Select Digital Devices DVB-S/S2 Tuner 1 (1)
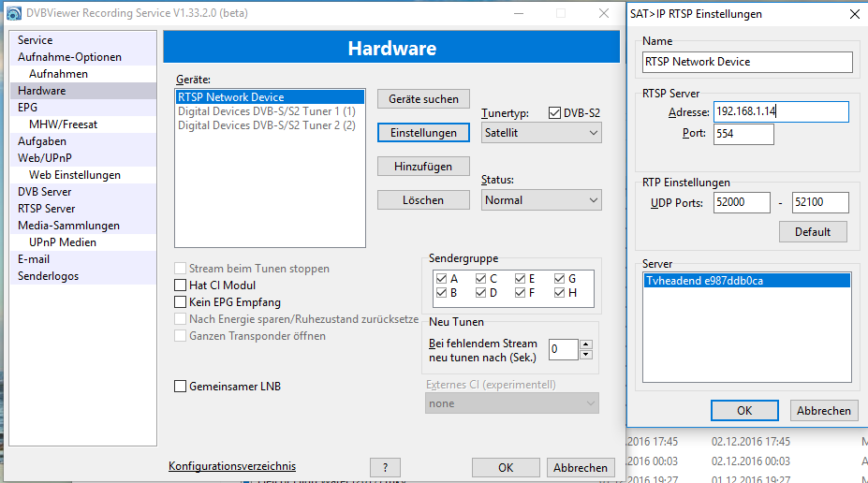The width and height of the screenshot is (868, 483). coord(270,111)
